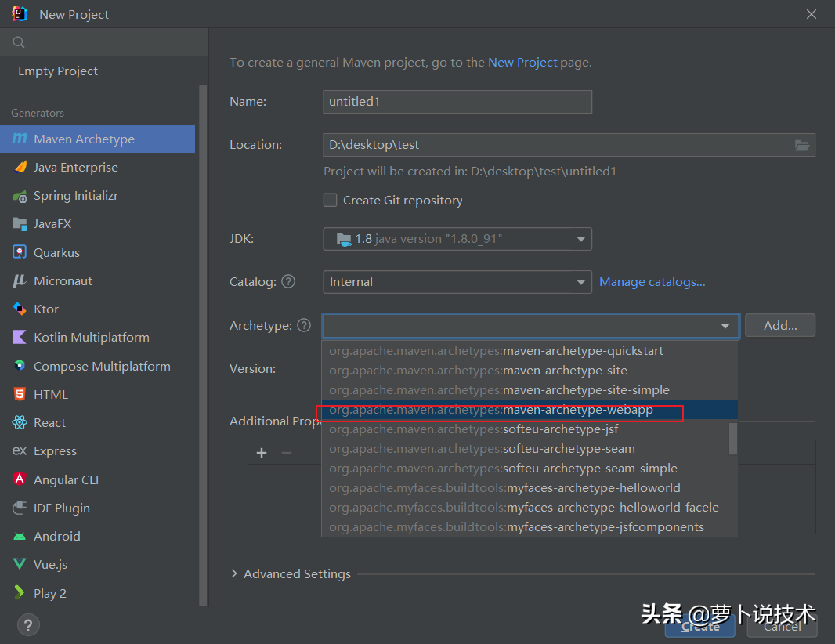Click the Kotlin Multiplatform icon
The width and height of the screenshot is (835, 644).
[x=20, y=337]
